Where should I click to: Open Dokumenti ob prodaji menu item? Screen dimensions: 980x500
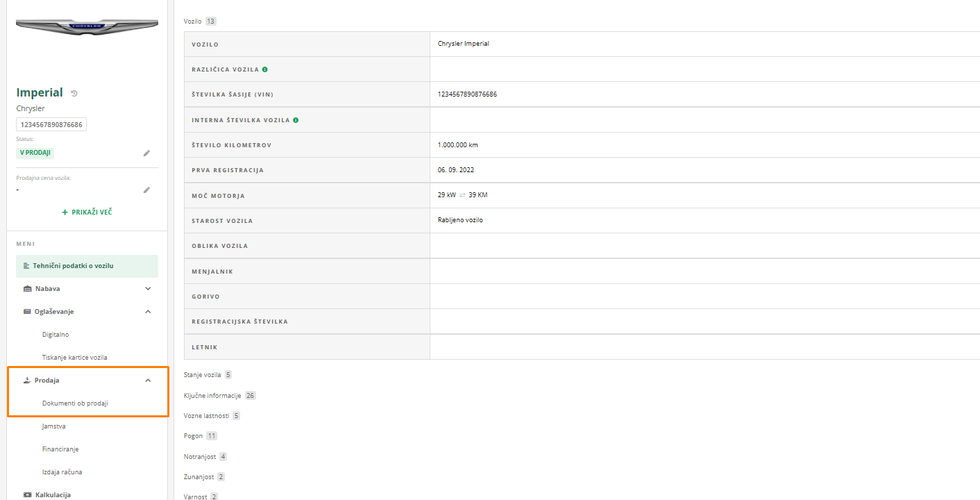coord(75,403)
